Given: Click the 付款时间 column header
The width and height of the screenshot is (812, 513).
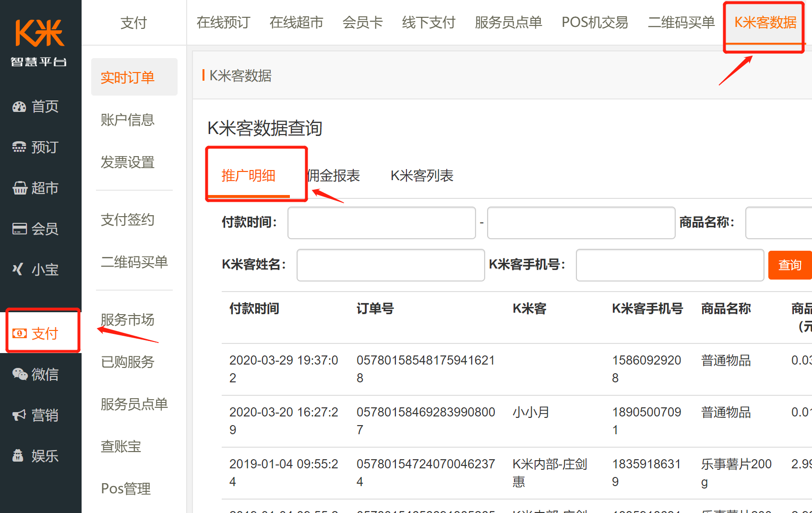Looking at the screenshot, I should [x=254, y=308].
